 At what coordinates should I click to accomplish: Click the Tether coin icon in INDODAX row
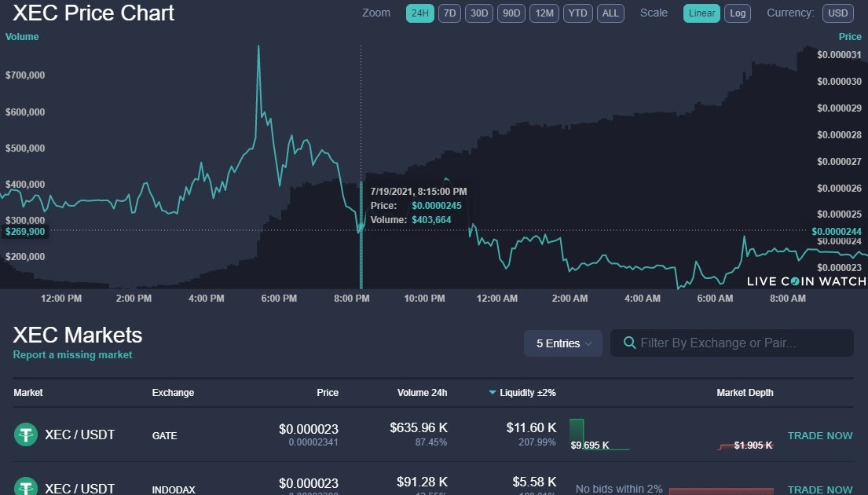[x=26, y=486]
